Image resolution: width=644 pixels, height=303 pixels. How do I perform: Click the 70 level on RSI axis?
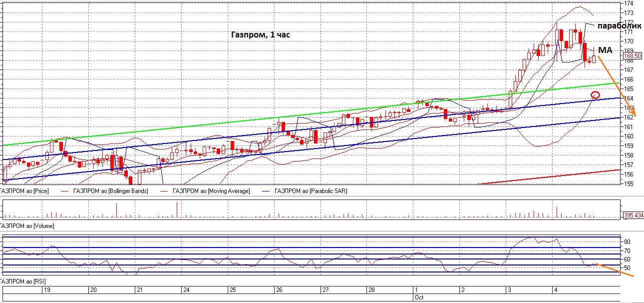coord(627,250)
